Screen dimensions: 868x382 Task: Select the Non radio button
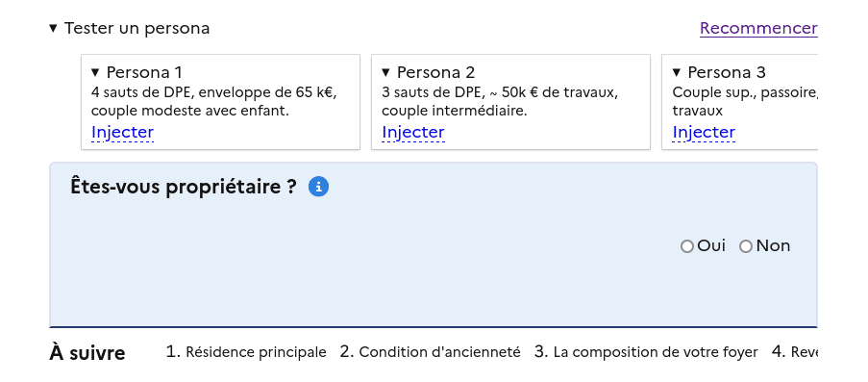click(746, 246)
